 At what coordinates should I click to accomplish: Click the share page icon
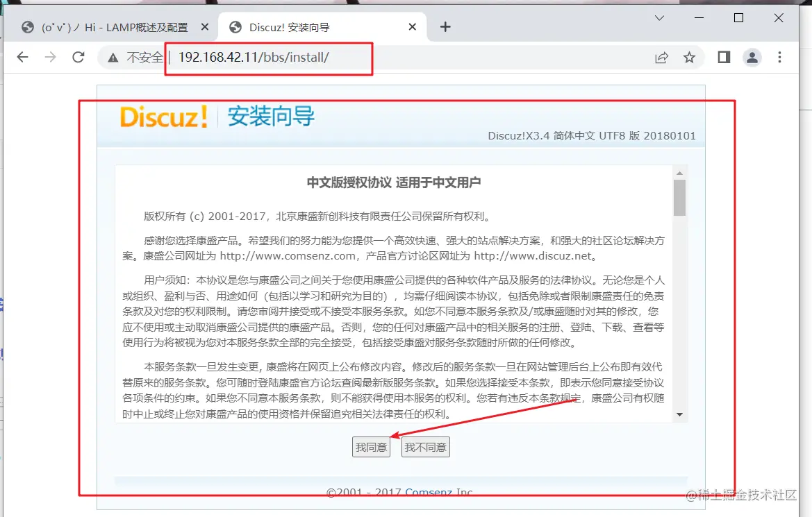(x=661, y=58)
